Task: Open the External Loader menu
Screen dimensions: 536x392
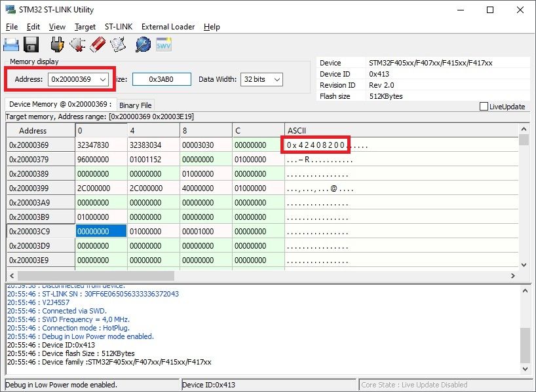Action: (168, 27)
